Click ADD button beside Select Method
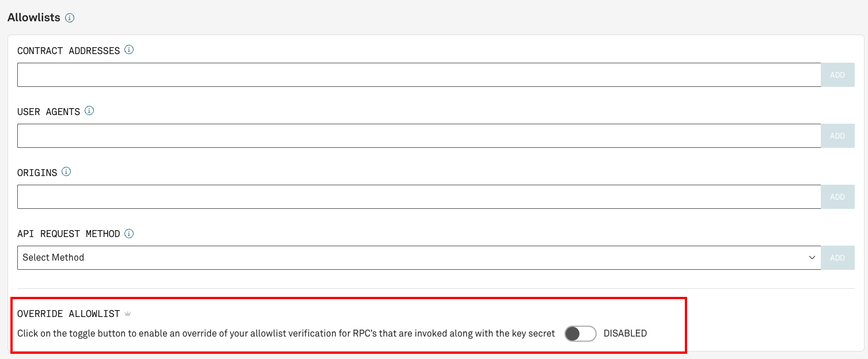The image size is (868, 359). [x=837, y=258]
